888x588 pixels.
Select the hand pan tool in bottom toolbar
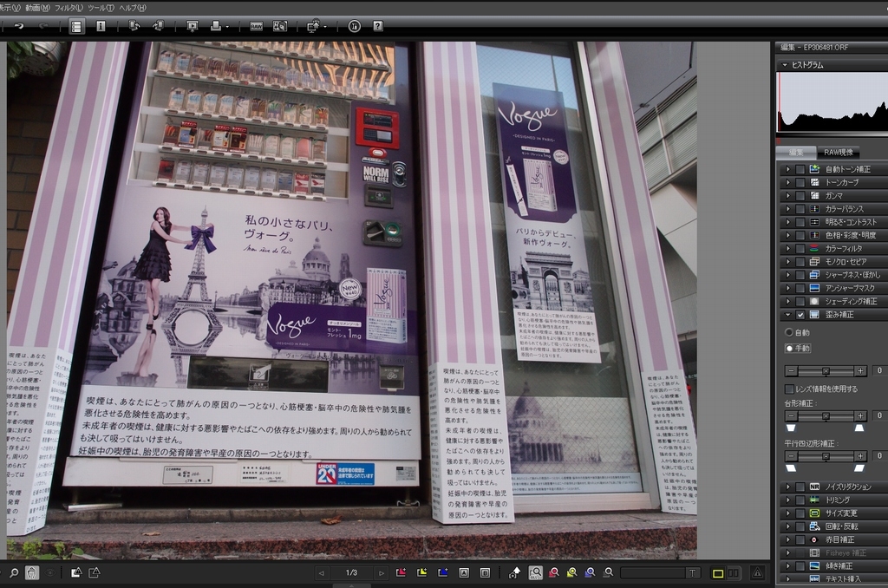click(32, 573)
